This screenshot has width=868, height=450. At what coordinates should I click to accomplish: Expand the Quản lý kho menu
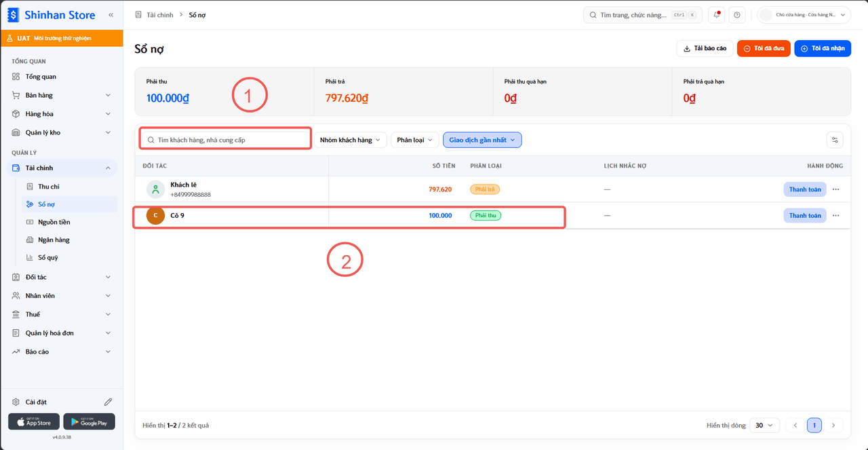coord(62,132)
